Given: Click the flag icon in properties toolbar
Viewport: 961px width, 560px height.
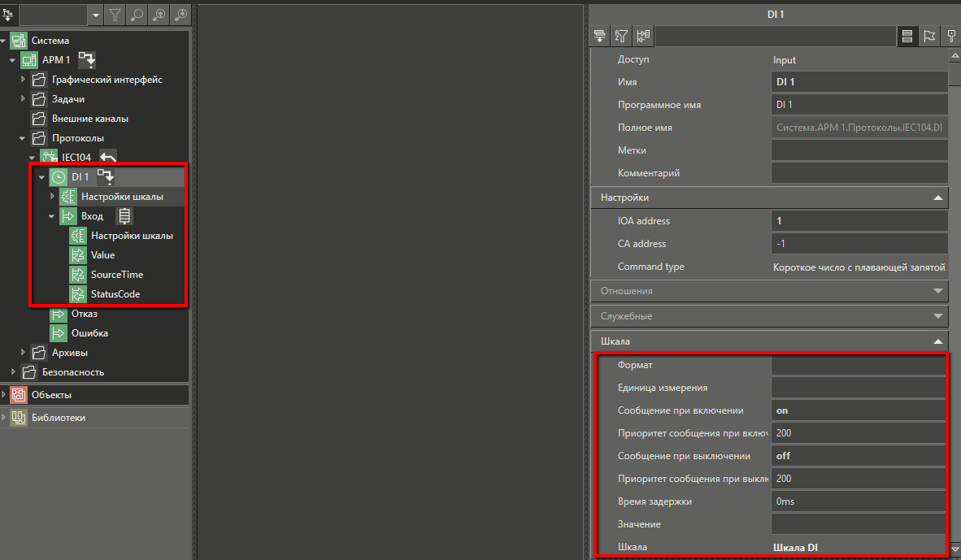Looking at the screenshot, I should 928,36.
